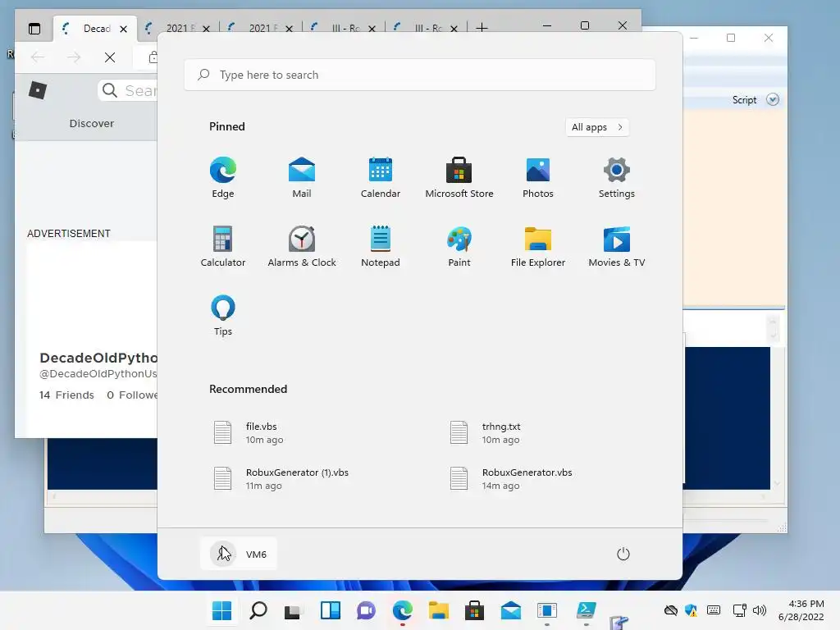The width and height of the screenshot is (840, 630).
Task: Open Alarms & Clock app
Action: 302,246
